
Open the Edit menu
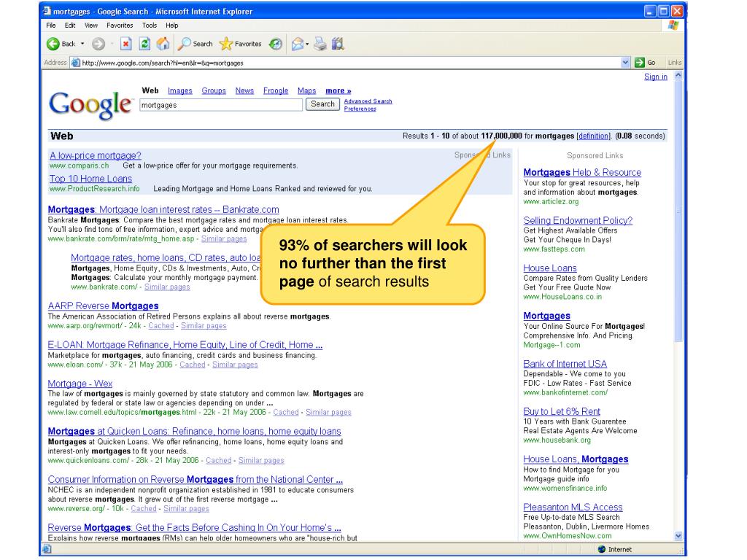pos(70,26)
